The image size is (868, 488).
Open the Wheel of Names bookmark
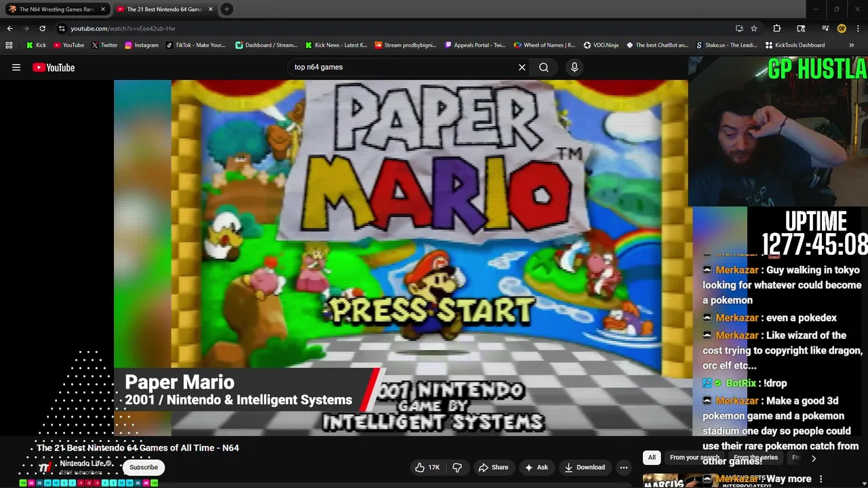click(x=545, y=45)
